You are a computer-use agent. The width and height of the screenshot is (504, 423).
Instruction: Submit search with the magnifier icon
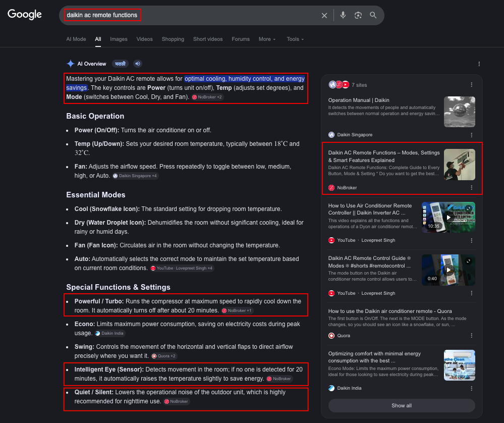(x=373, y=15)
